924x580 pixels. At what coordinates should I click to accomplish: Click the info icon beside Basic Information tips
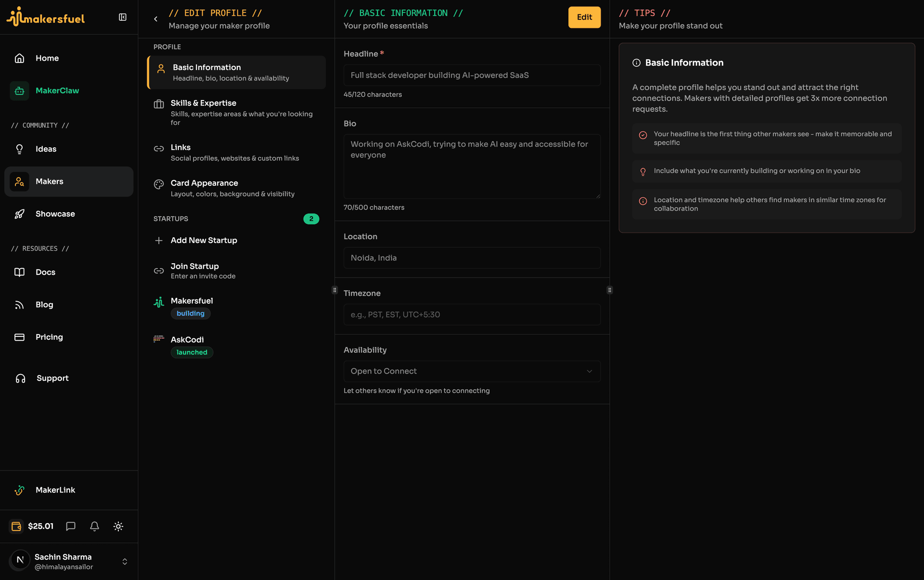click(x=636, y=63)
